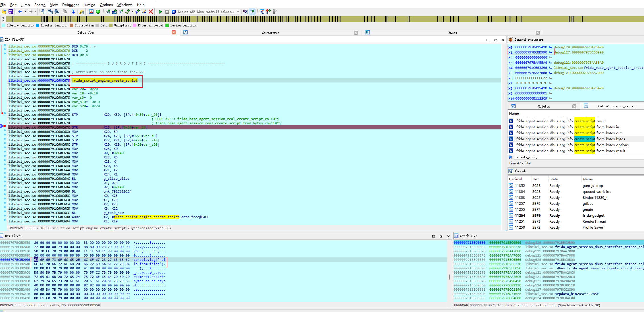
Task: Click the blue Jump back arrow
Action: [x=20, y=12]
